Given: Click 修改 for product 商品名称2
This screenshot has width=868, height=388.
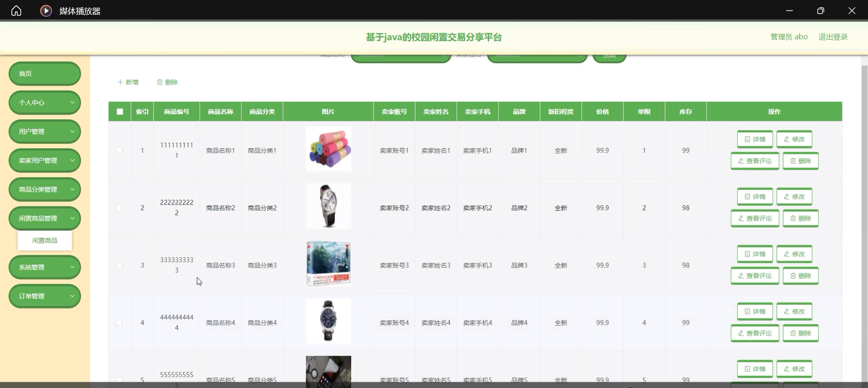Looking at the screenshot, I should [x=794, y=196].
